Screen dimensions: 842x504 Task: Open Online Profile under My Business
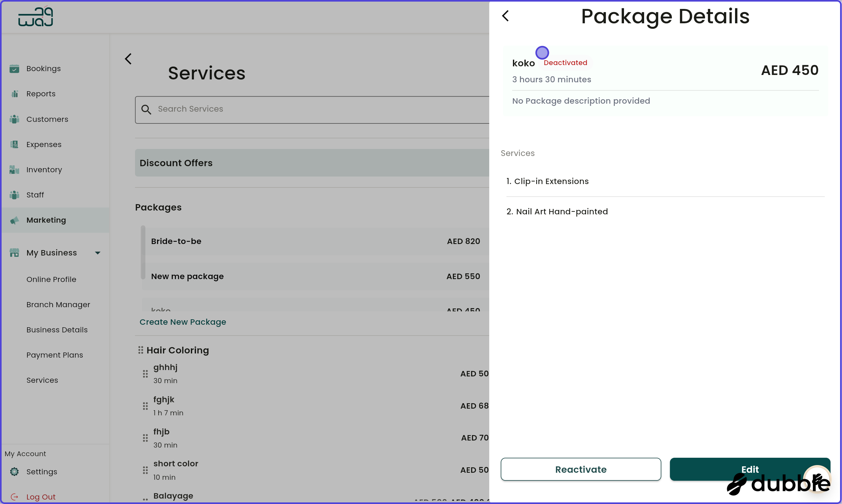pyautogui.click(x=51, y=279)
